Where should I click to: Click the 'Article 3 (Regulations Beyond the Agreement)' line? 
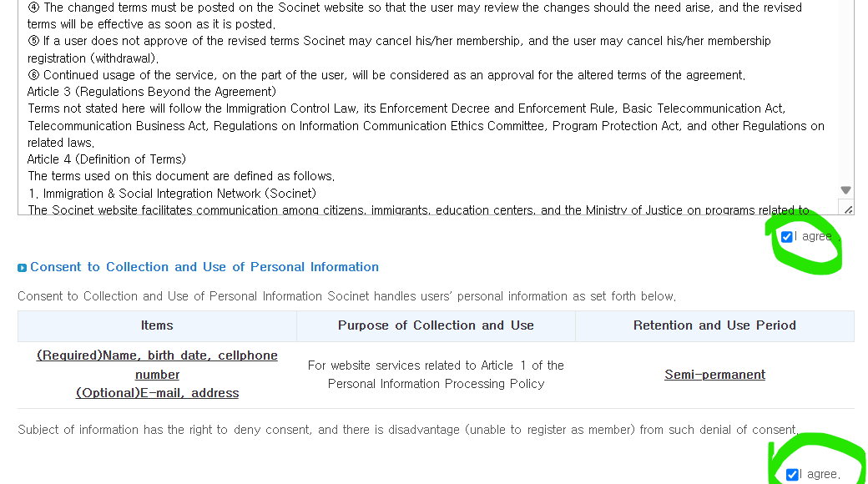point(152,92)
